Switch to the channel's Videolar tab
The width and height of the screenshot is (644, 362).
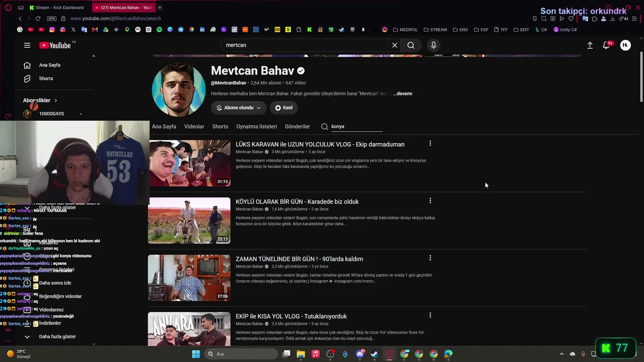[x=194, y=127]
